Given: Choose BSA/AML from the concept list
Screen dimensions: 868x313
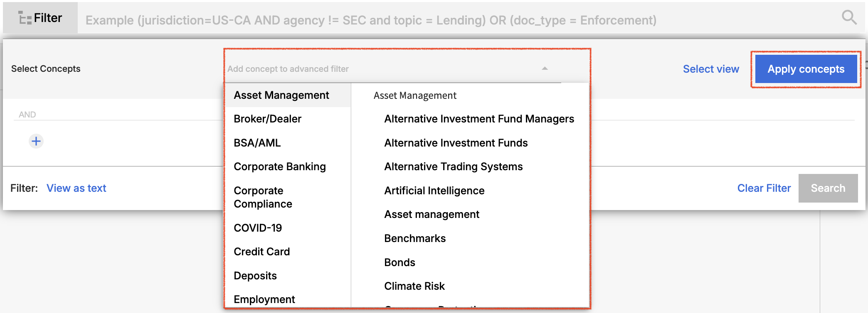Looking at the screenshot, I should tap(257, 143).
